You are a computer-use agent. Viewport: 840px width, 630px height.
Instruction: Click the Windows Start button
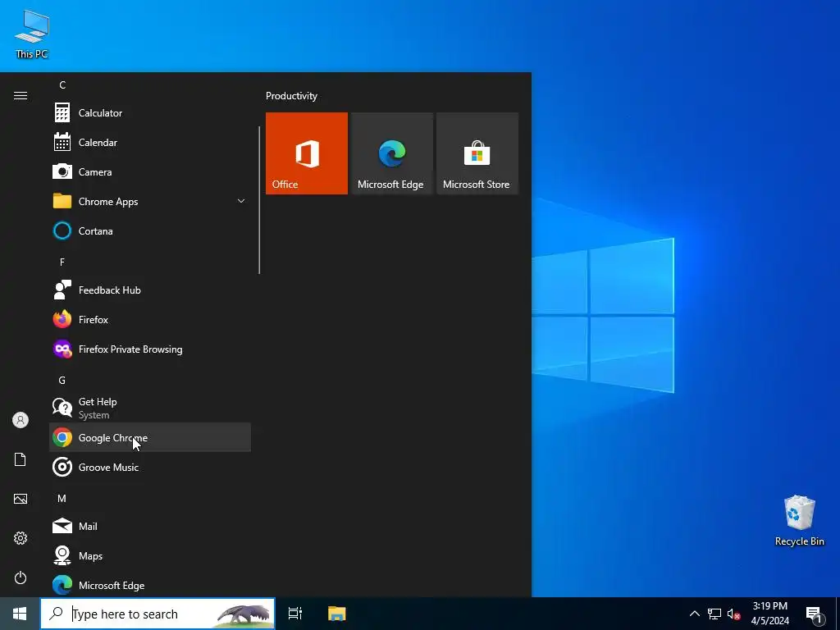20,614
